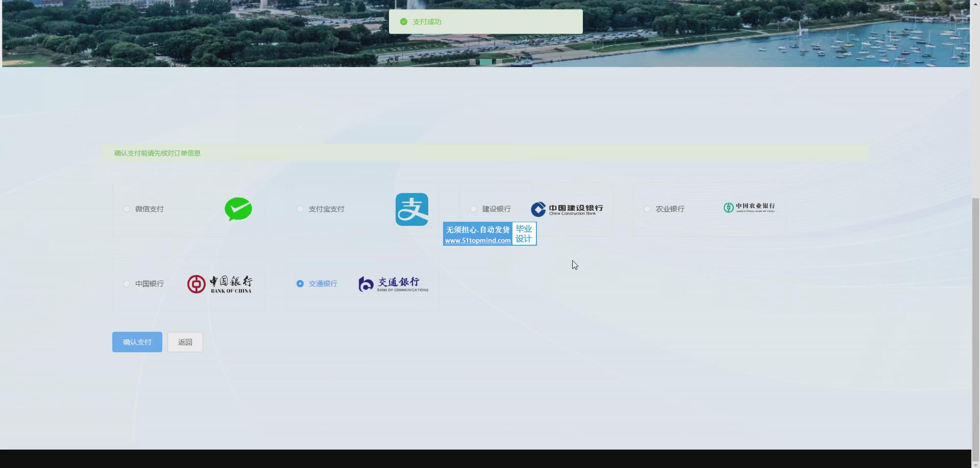Click the active middle carousel indicator
The width and height of the screenshot is (980, 468).
point(486,62)
